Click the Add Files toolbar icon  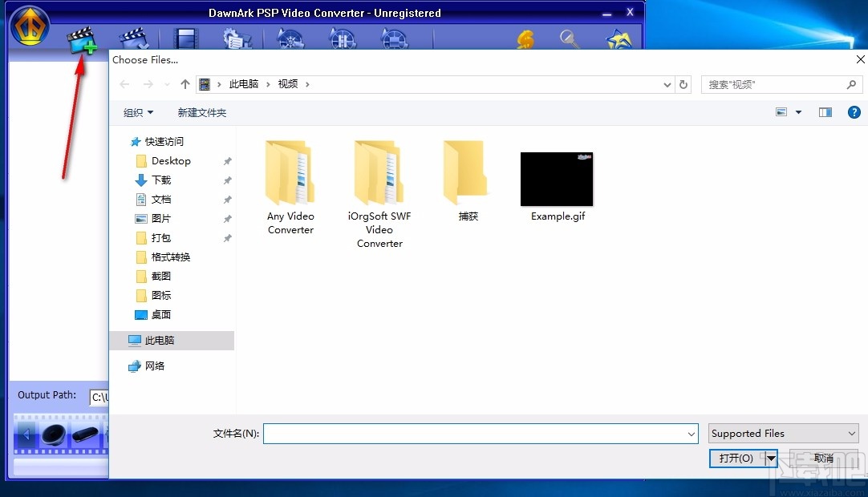point(80,38)
